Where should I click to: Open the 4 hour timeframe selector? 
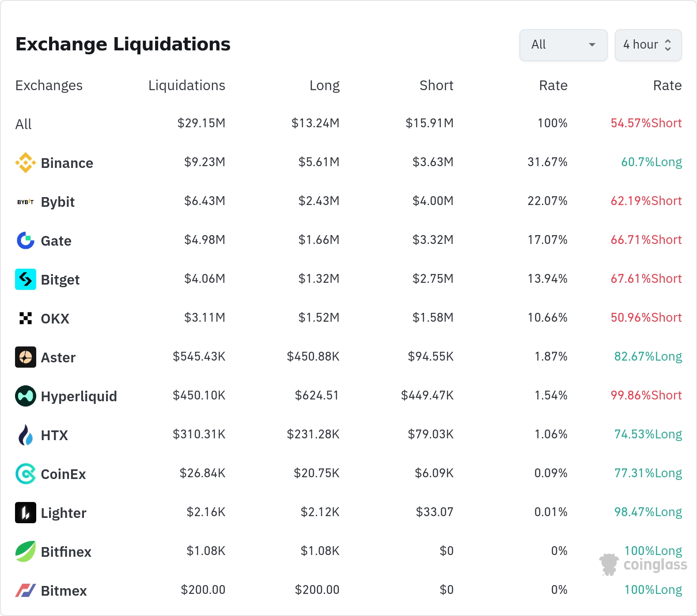pyautogui.click(x=648, y=45)
